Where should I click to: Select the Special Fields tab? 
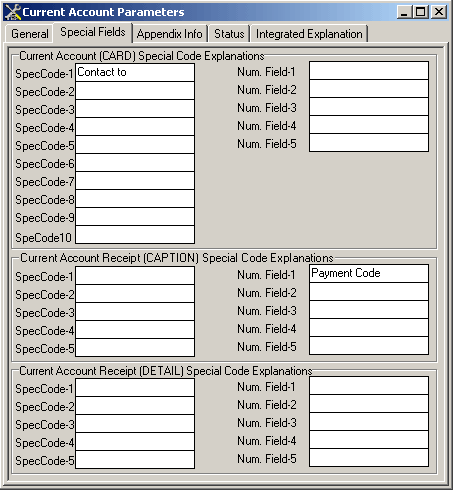click(x=93, y=32)
